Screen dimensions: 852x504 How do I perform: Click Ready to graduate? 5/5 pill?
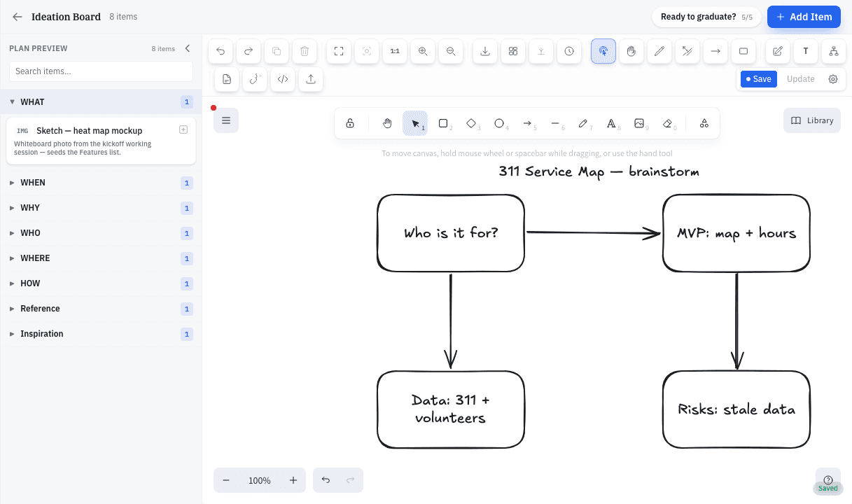706,17
